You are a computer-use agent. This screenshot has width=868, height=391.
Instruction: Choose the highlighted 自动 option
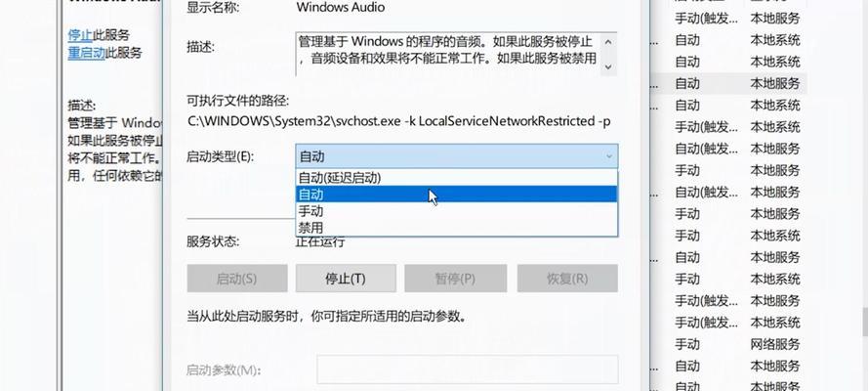point(457,195)
